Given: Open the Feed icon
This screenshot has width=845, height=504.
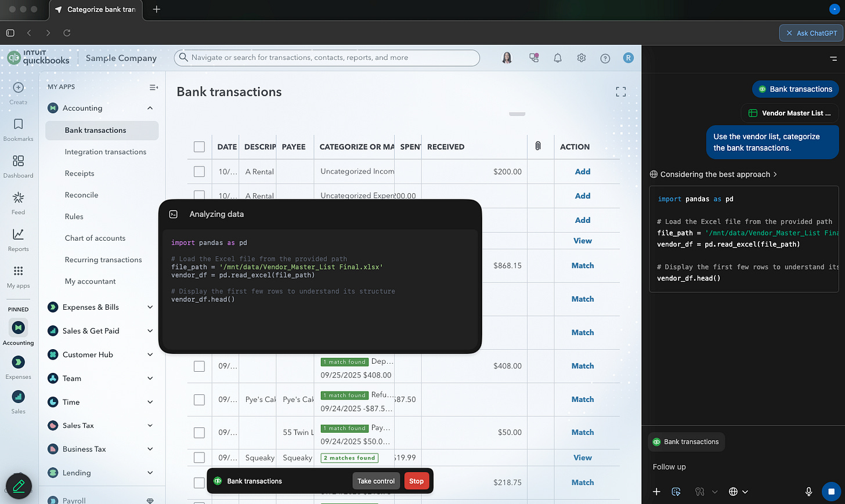Looking at the screenshot, I should [18, 198].
